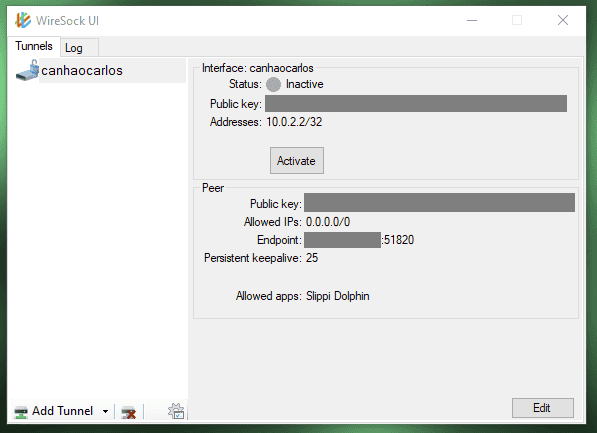Click the gray Inactive status indicator
This screenshot has height=433, width=597.
[273, 84]
